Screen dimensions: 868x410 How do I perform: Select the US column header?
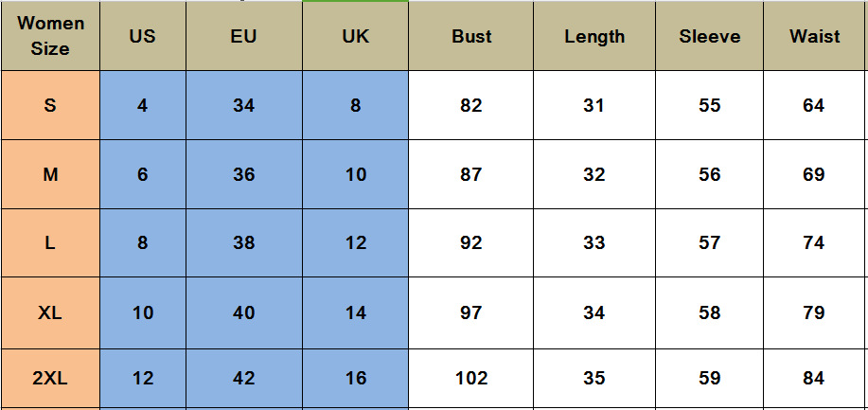pos(143,37)
